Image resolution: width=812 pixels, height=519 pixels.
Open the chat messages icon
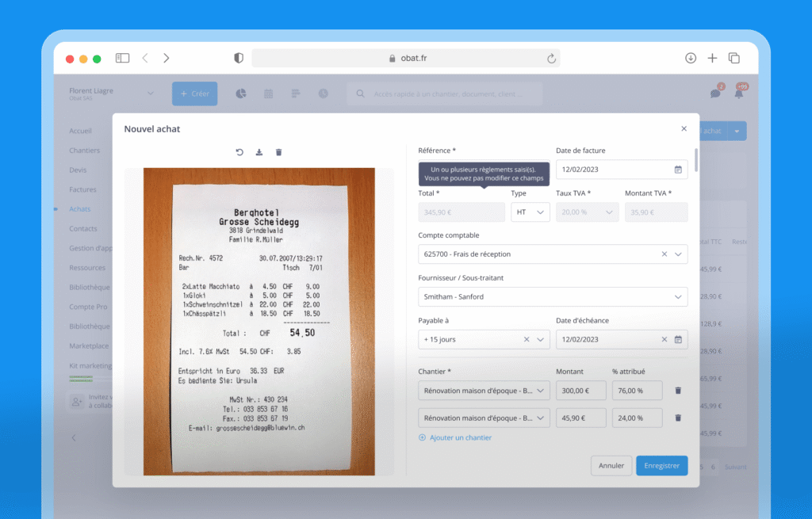715,93
